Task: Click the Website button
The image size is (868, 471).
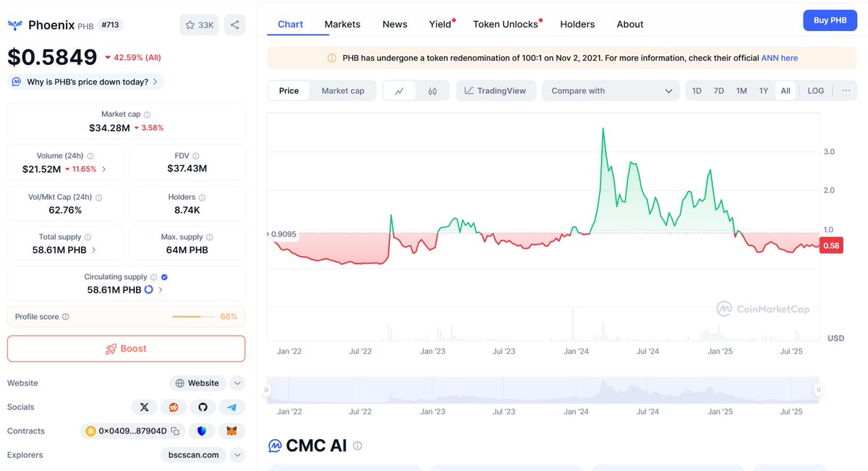Action: [x=197, y=383]
